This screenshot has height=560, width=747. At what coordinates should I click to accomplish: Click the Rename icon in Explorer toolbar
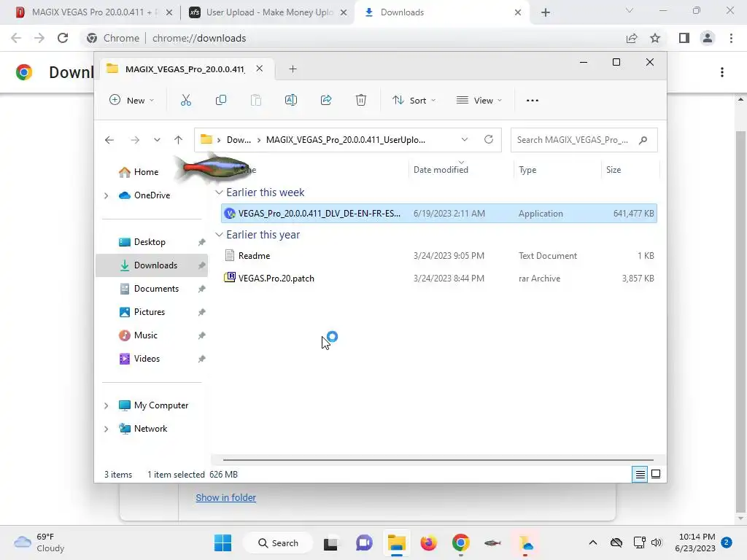[290, 100]
